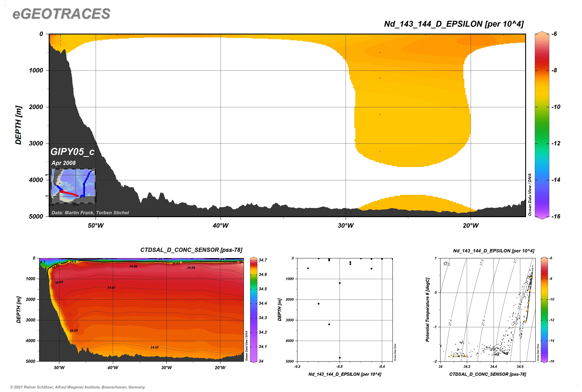The height and width of the screenshot is (392, 582).
Task: Click the 27.6 isopycnal label in T-S diagram
Action: pos(483,323)
